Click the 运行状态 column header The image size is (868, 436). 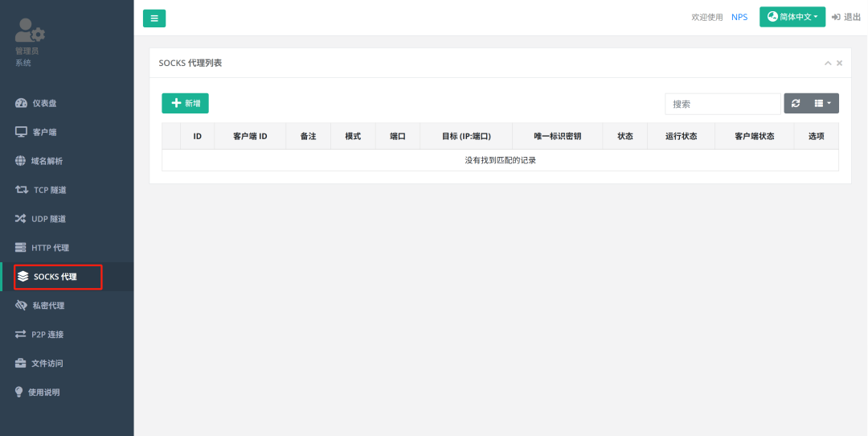point(681,136)
